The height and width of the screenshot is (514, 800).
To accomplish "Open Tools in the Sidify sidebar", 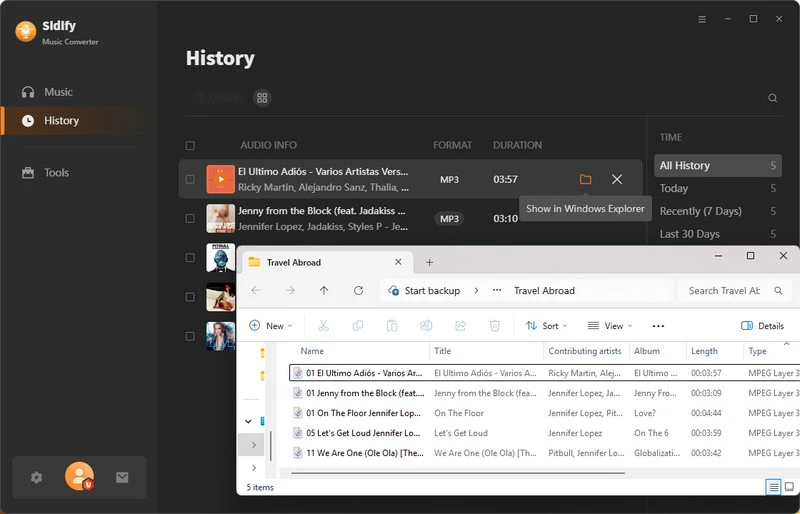I will (45, 173).
